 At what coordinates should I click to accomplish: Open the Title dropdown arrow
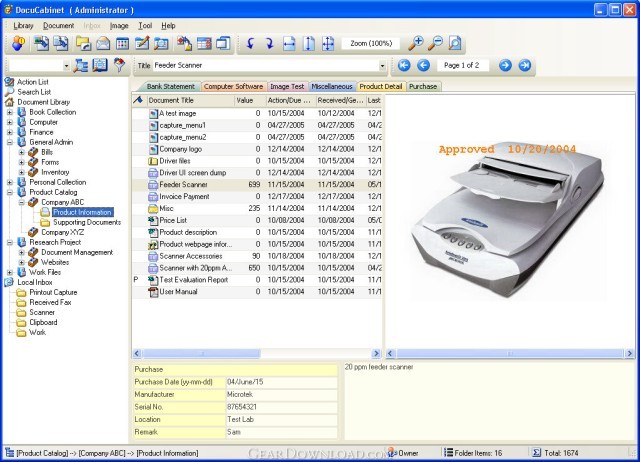[382, 65]
